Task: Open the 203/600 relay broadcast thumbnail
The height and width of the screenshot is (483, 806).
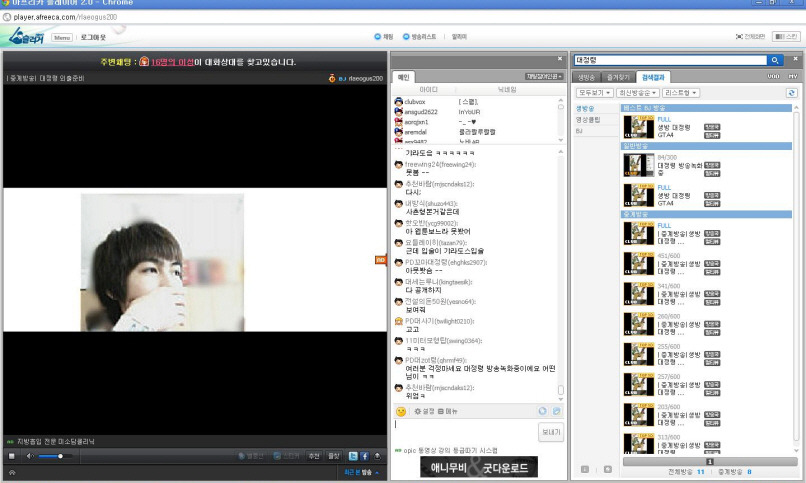Action: coord(638,415)
